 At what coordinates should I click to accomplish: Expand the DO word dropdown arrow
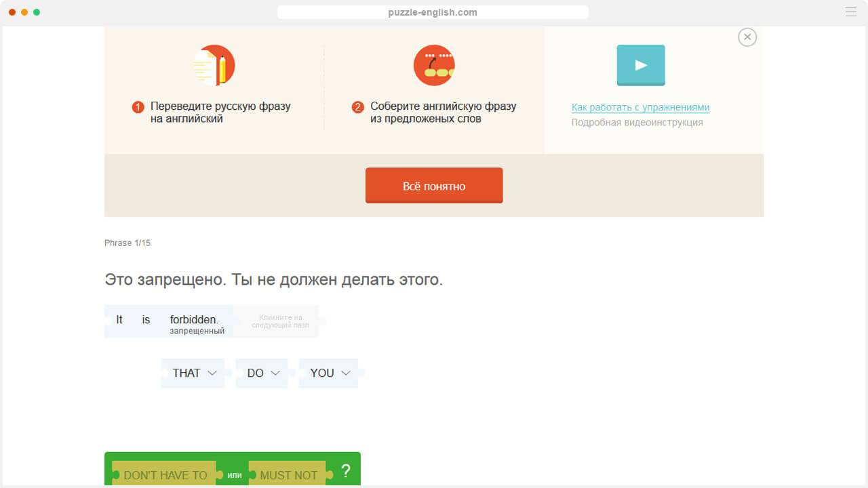coord(275,373)
